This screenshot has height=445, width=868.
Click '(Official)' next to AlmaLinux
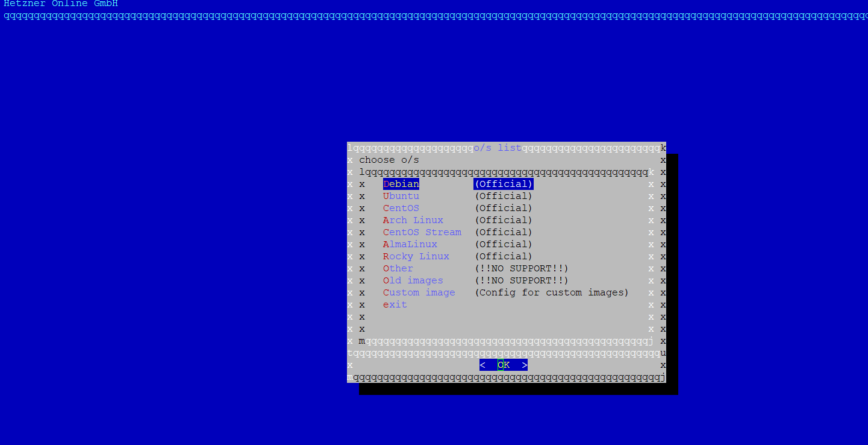[x=504, y=244]
